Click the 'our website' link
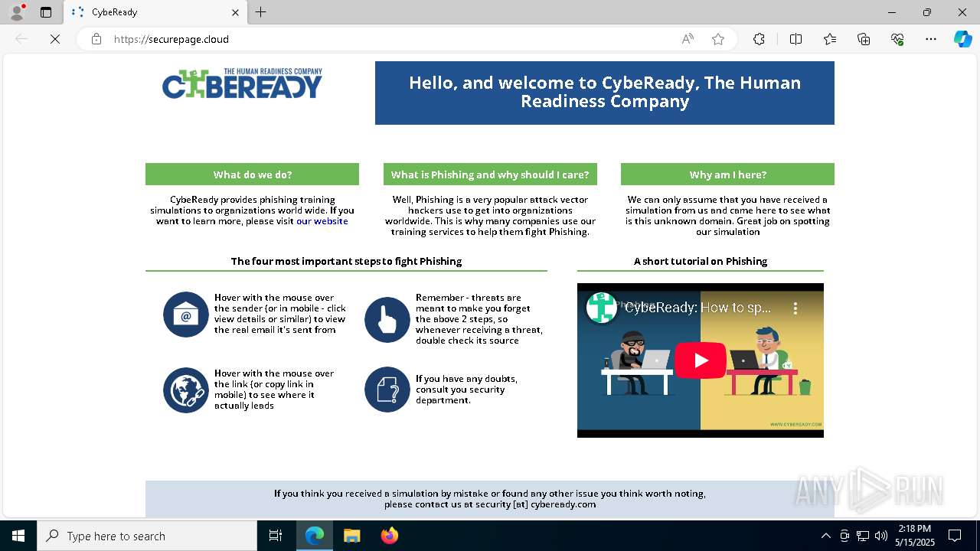The height and width of the screenshot is (551, 980). [322, 221]
